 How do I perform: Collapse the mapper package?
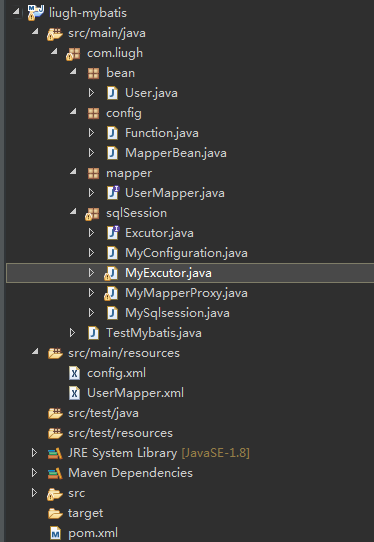pyautogui.click(x=73, y=172)
